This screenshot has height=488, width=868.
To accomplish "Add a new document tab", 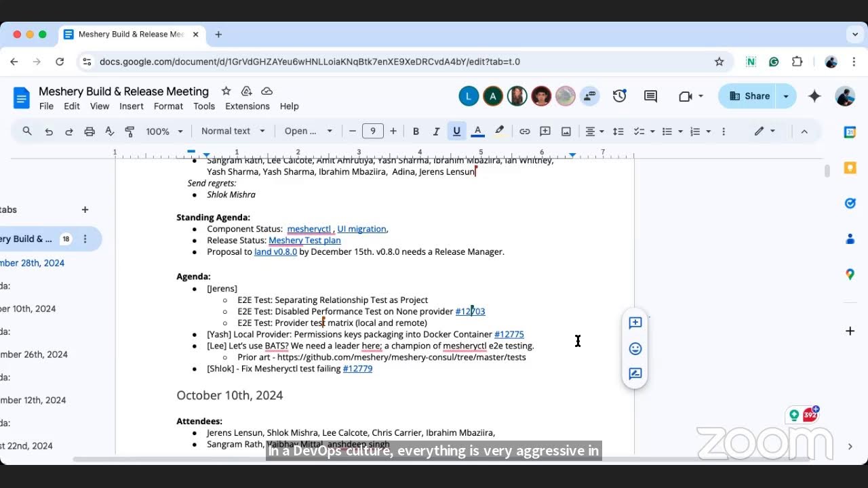I will pyautogui.click(x=85, y=210).
